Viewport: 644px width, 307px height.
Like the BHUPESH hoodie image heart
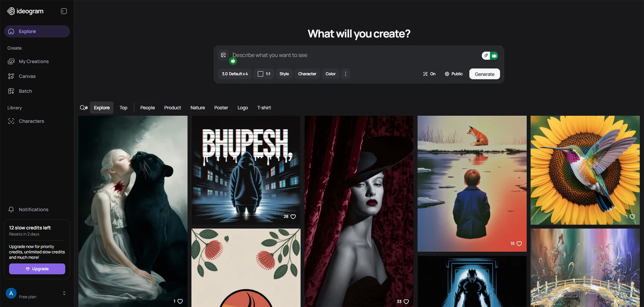pos(293,217)
